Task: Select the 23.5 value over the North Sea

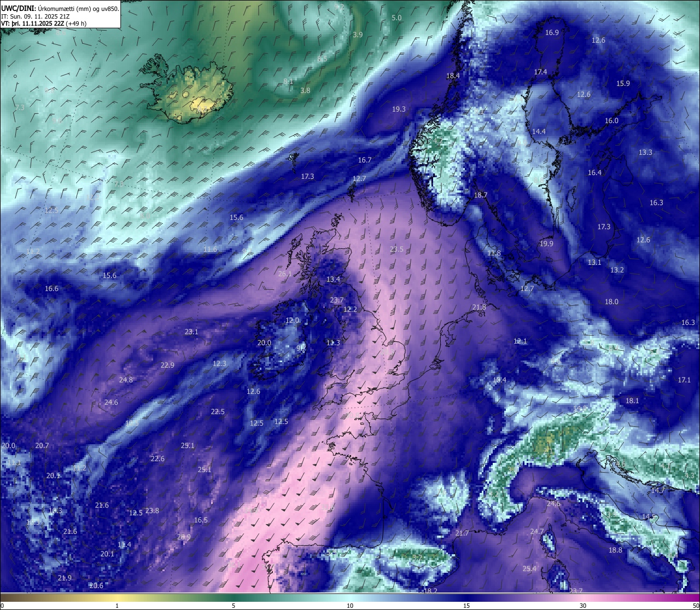Action: click(x=396, y=249)
